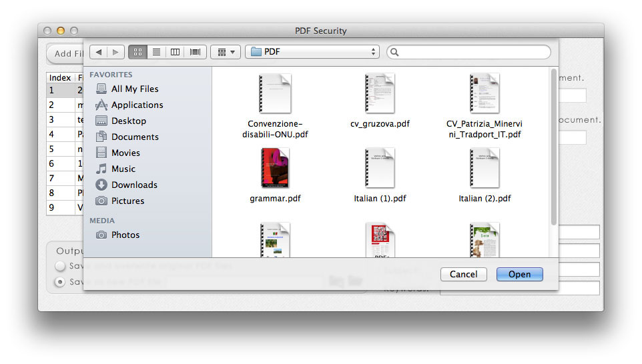Click the file name label Convenzione-disabili-ONU.pdf
Viewport: 642px width, 364px height.
(275, 129)
